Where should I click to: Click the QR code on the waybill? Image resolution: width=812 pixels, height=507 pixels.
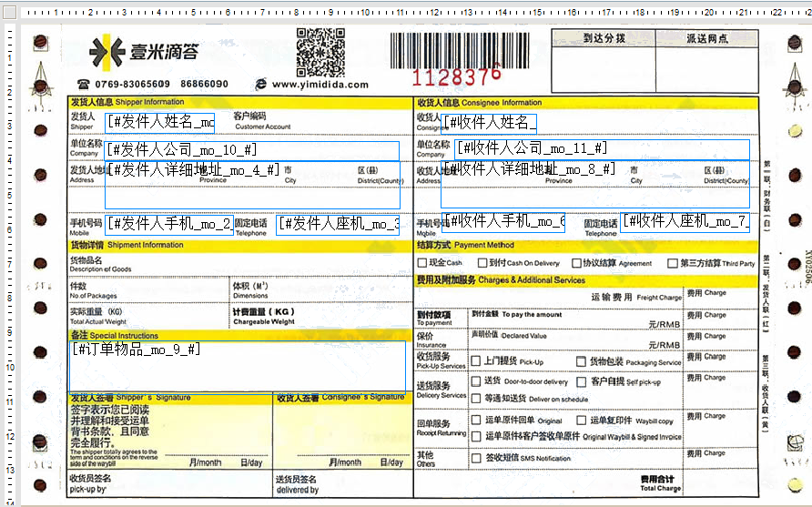(x=320, y=52)
